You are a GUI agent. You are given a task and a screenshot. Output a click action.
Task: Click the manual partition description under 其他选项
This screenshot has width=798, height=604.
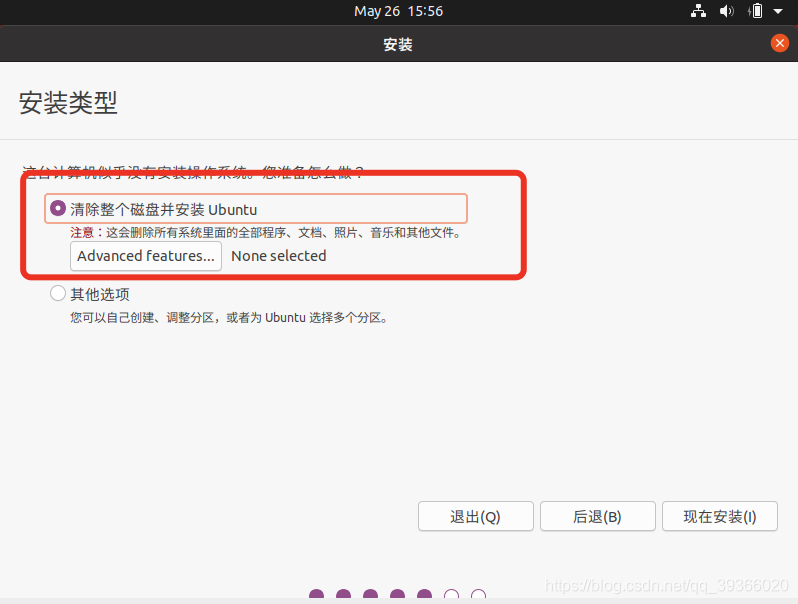coord(229,318)
